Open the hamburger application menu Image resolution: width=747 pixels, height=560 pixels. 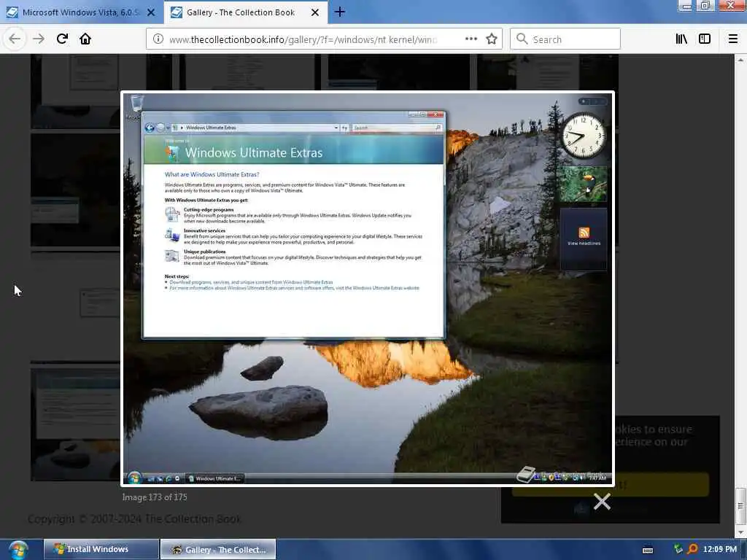(x=733, y=39)
